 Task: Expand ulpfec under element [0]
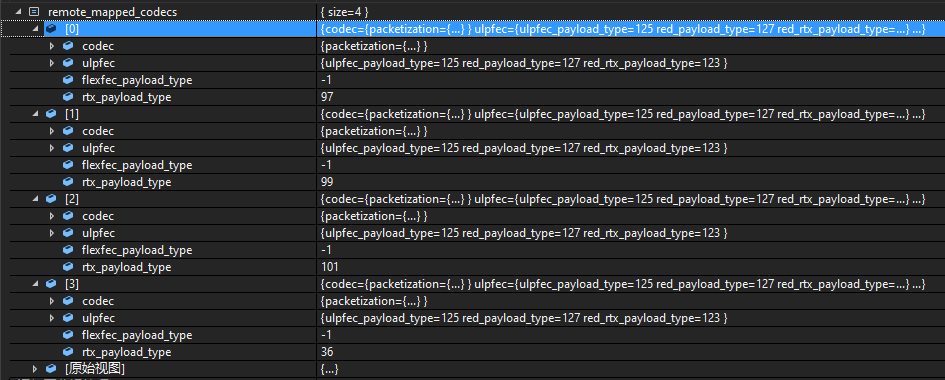pos(52,63)
